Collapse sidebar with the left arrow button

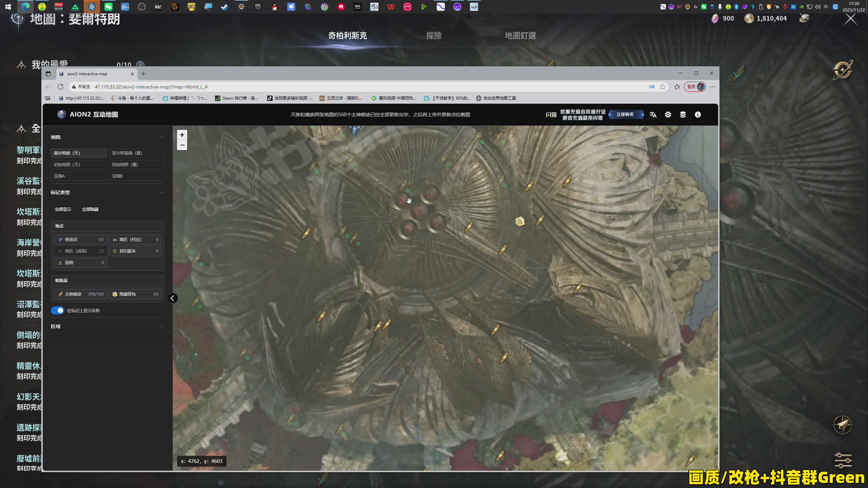click(173, 298)
